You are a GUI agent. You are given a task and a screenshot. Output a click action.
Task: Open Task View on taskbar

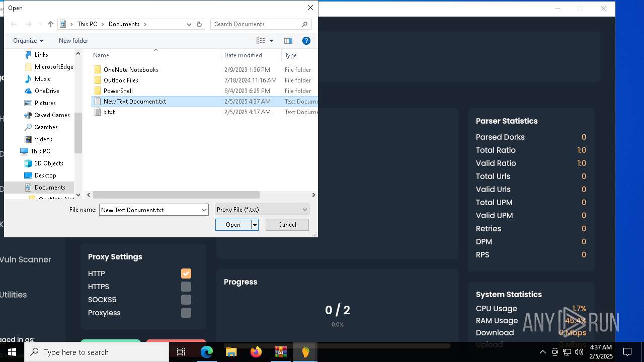pos(181,352)
